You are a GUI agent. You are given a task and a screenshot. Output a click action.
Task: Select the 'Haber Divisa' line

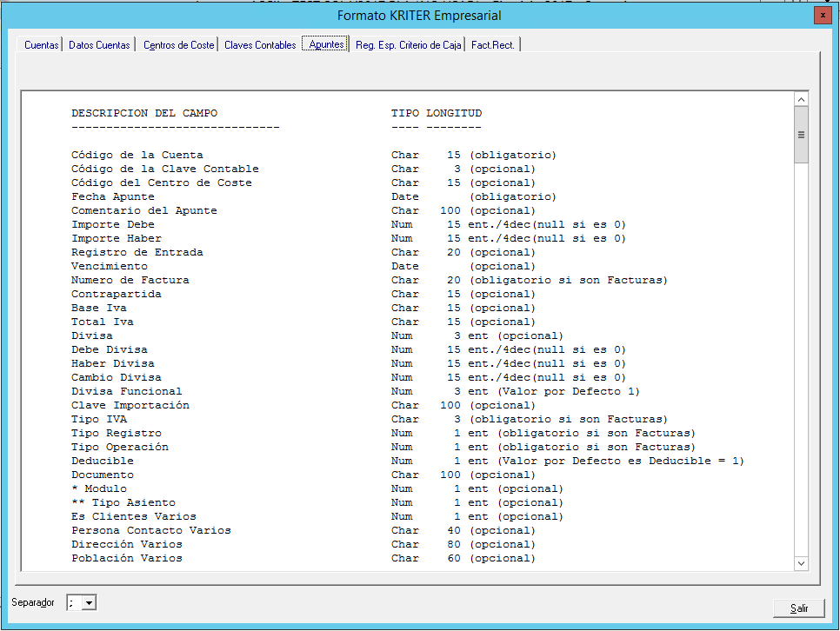[349, 363]
